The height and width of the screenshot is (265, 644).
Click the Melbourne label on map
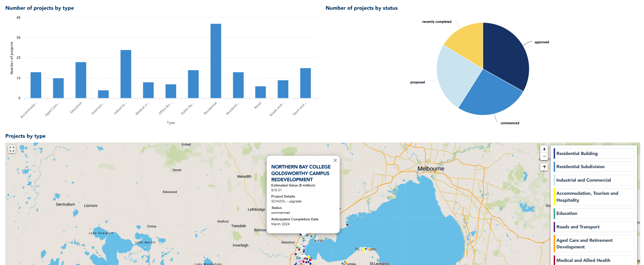pos(430,169)
